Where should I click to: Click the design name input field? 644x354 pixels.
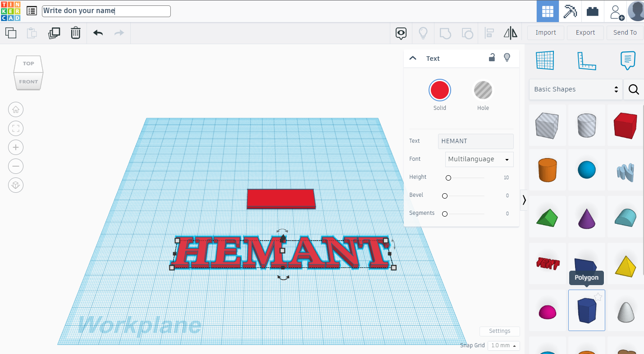(x=106, y=10)
